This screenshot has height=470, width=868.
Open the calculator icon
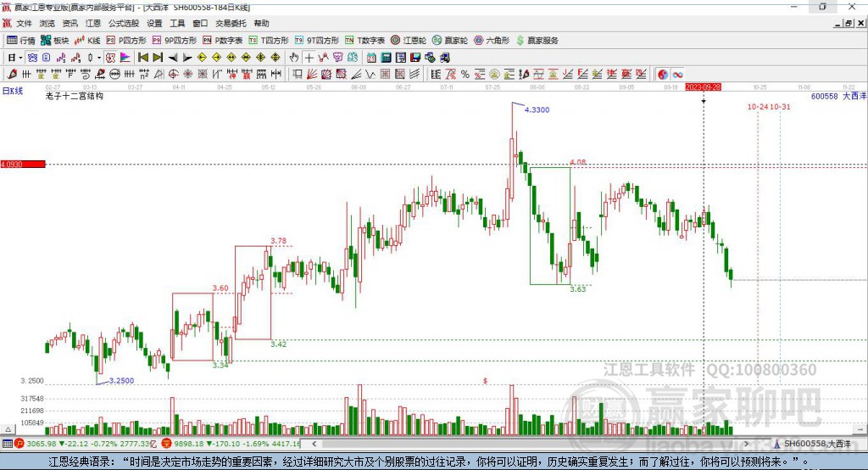coord(387,58)
